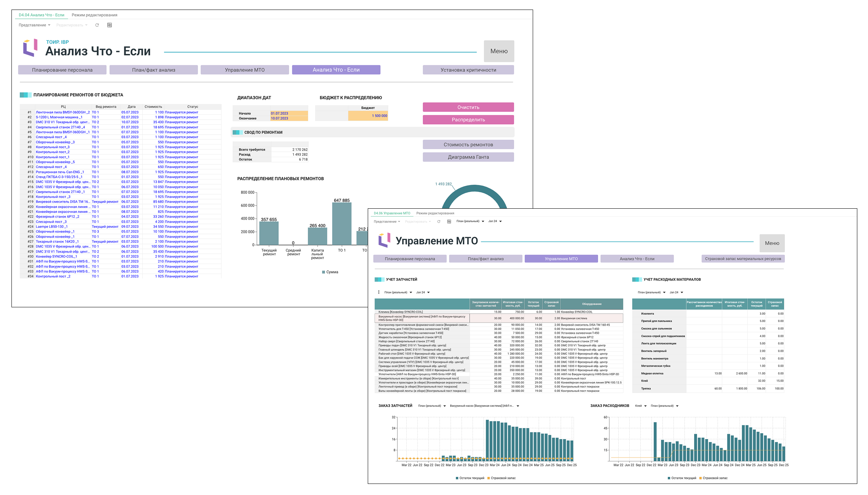868x495 pixels.
Task: Click budget input field showing 1 500 000
Action: point(368,116)
